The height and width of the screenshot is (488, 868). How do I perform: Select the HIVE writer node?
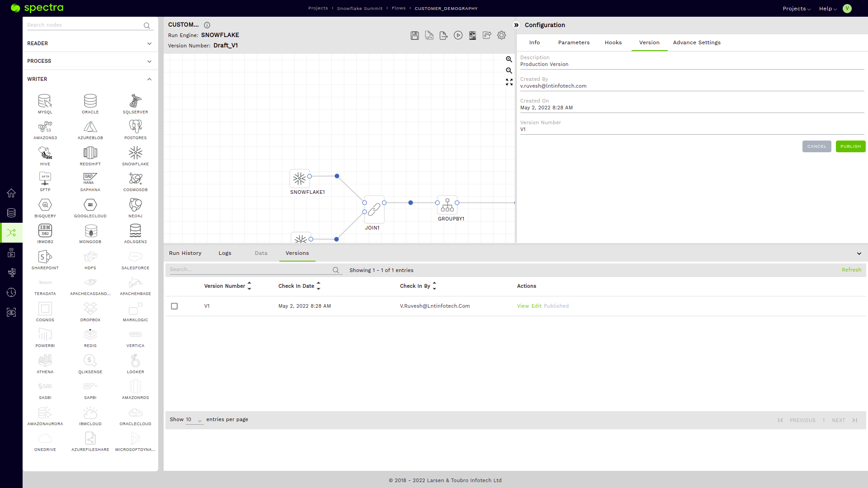45,156
